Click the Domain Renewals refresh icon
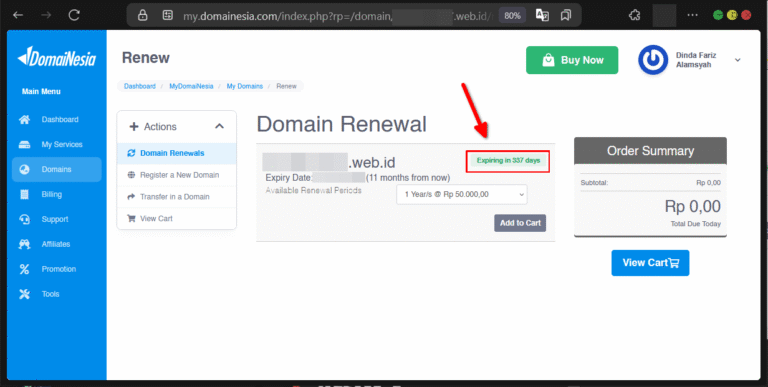This screenshot has width=768, height=387. [x=131, y=153]
